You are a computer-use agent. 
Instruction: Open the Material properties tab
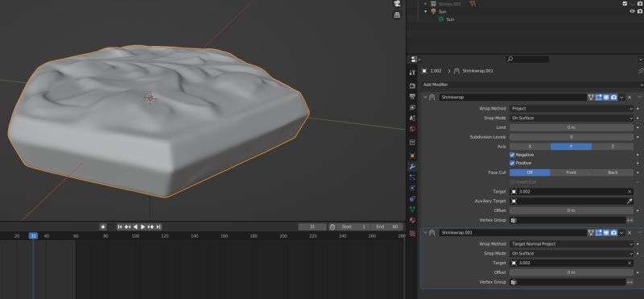click(412, 220)
